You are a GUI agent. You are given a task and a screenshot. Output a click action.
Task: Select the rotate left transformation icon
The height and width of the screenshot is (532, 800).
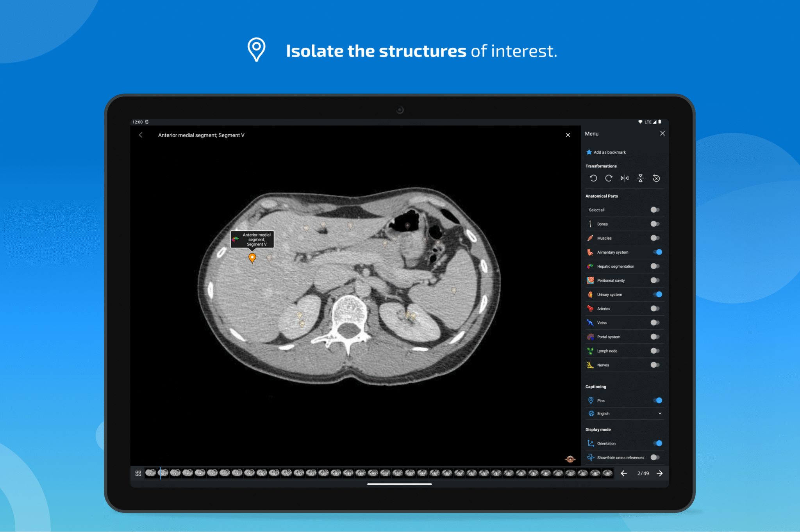pos(593,178)
